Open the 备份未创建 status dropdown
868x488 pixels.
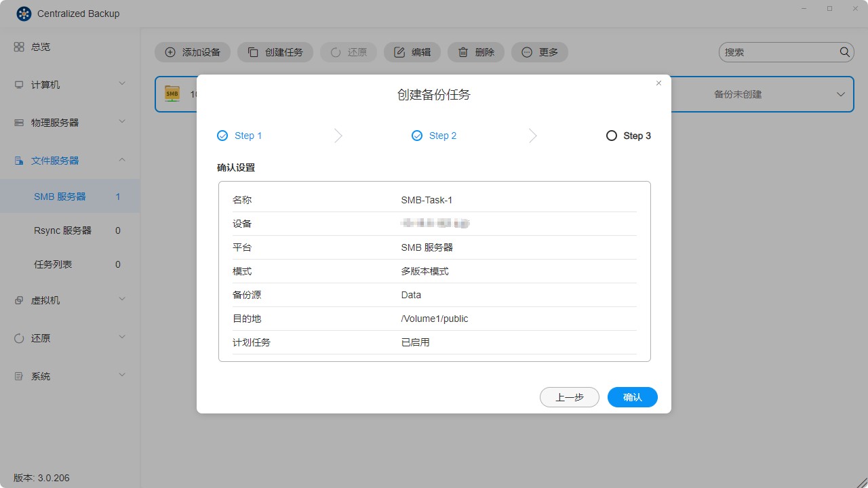point(841,94)
